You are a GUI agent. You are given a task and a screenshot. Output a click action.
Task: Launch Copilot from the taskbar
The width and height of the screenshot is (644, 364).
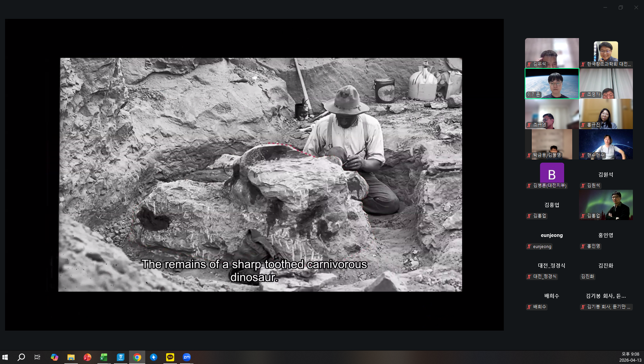pyautogui.click(x=55, y=357)
